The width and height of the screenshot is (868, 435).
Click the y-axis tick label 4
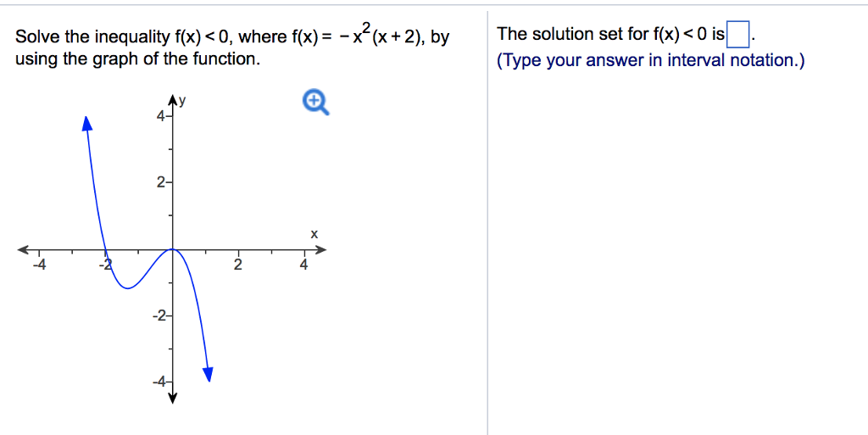(160, 117)
